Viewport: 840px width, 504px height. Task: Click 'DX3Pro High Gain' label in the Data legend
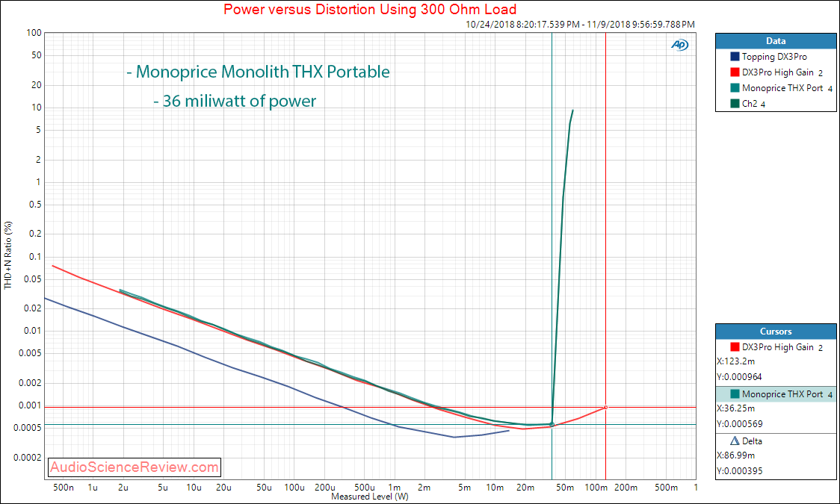[x=778, y=72]
